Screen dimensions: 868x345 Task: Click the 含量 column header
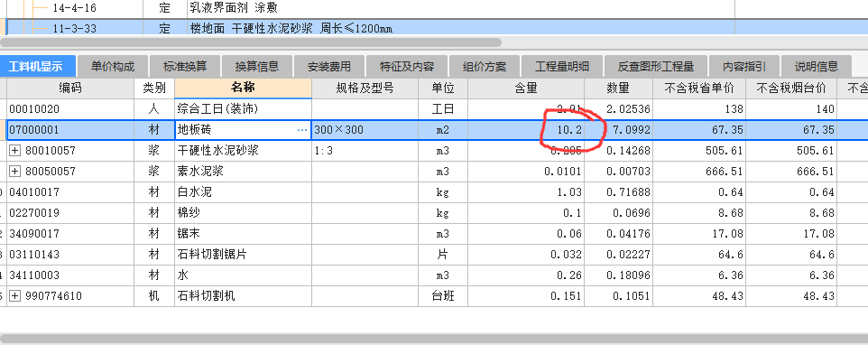coord(526,88)
